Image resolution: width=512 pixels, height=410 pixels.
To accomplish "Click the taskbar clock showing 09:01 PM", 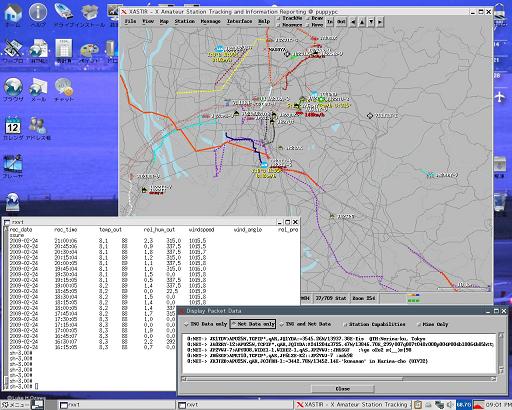I will 498,405.
